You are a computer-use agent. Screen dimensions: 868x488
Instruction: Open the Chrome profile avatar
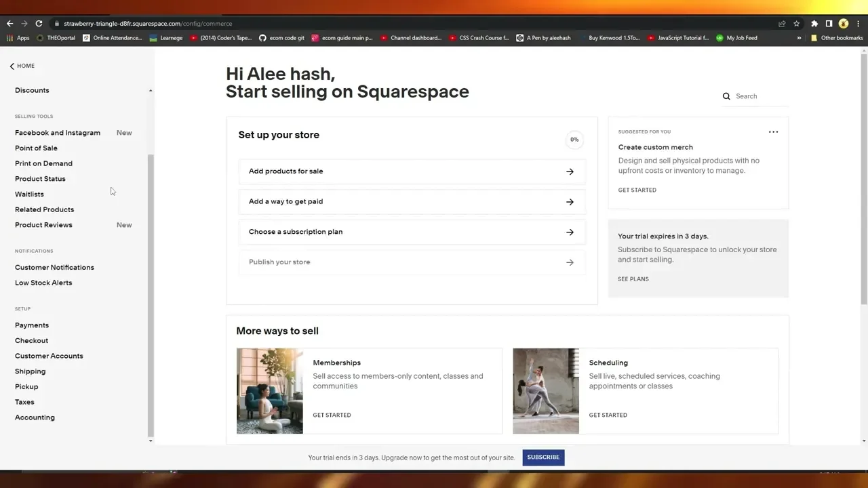point(844,24)
